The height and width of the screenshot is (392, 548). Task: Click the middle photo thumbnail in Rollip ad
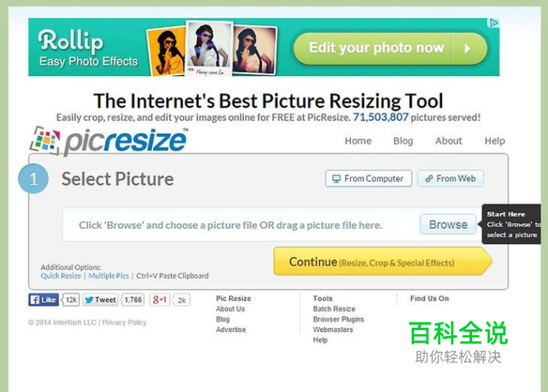pyautogui.click(x=209, y=48)
